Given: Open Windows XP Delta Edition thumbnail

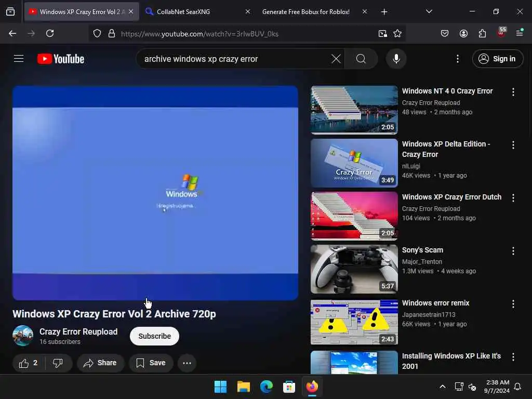Looking at the screenshot, I should pyautogui.click(x=354, y=163).
